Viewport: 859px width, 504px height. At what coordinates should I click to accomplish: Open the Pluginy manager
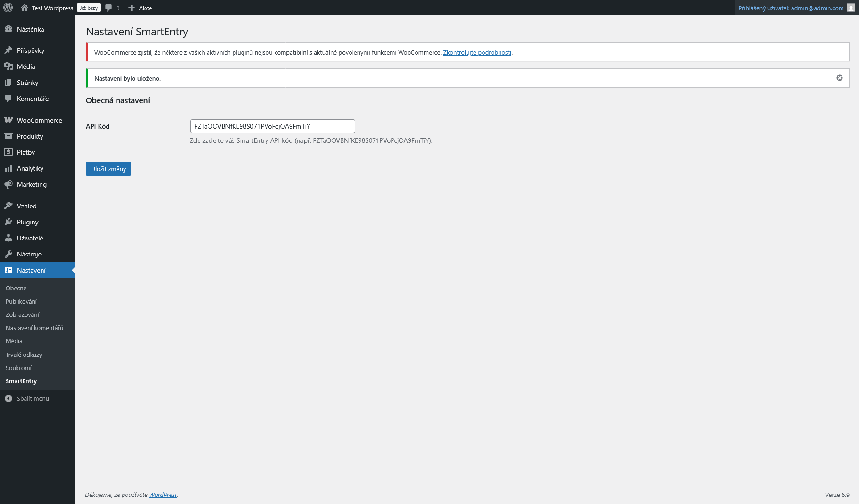27,222
